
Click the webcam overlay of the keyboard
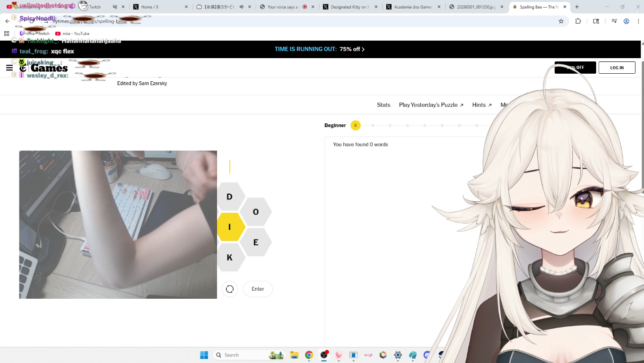[118, 225]
